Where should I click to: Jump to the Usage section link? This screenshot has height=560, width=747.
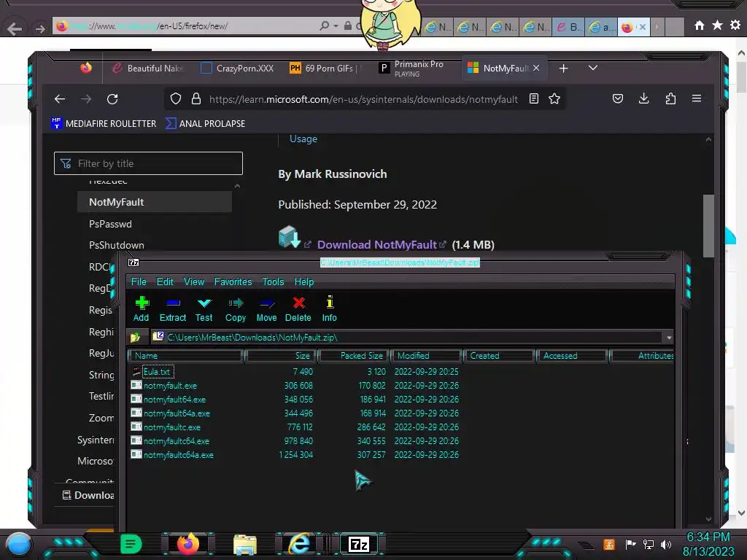point(303,139)
